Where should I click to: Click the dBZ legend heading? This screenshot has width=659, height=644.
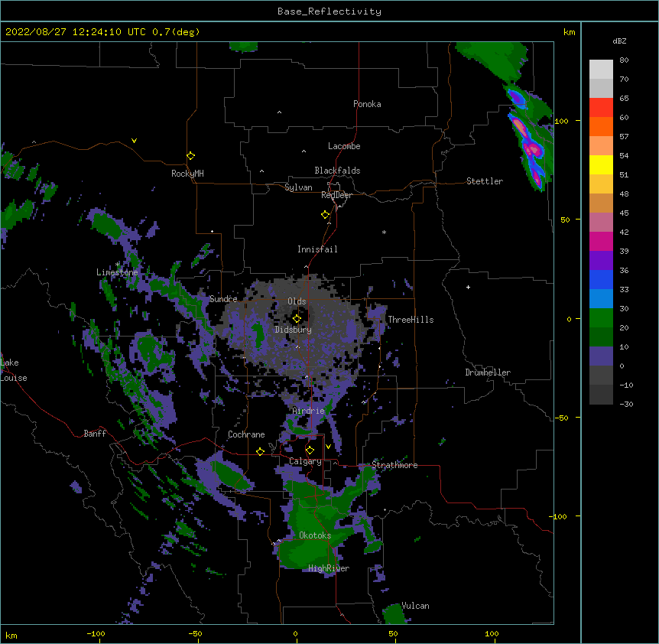[x=619, y=41]
